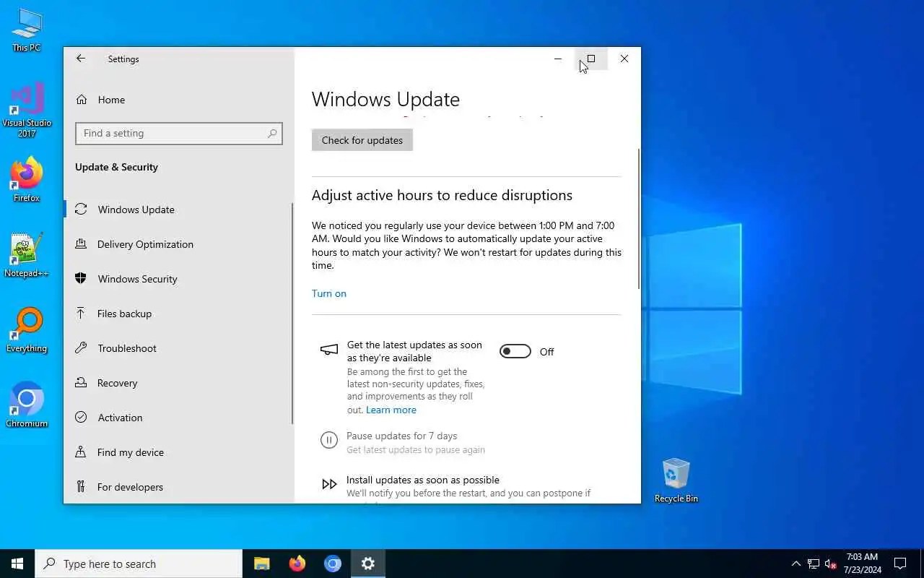Click the Activation checkmark icon
Viewport: 924px width, 578px height.
[81, 418]
